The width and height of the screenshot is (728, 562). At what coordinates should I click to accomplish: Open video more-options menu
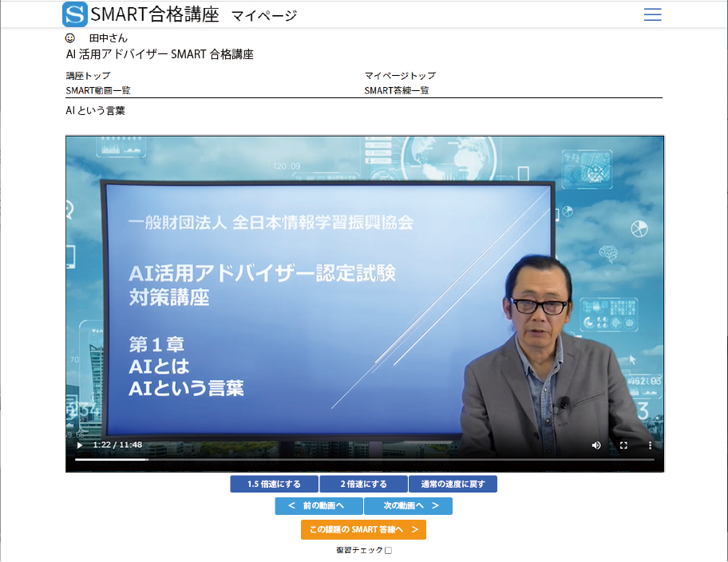coord(650,445)
